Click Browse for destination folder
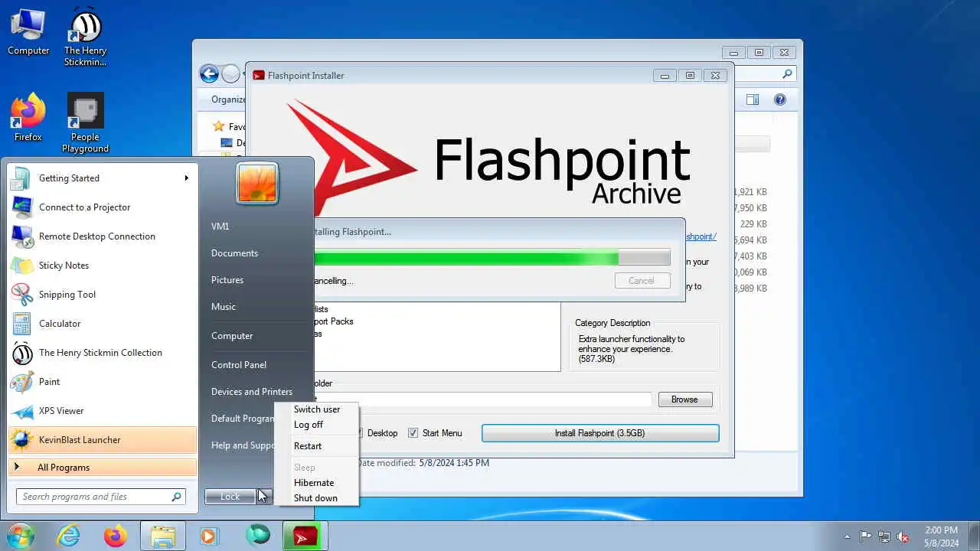The height and width of the screenshot is (551, 980). coord(684,399)
